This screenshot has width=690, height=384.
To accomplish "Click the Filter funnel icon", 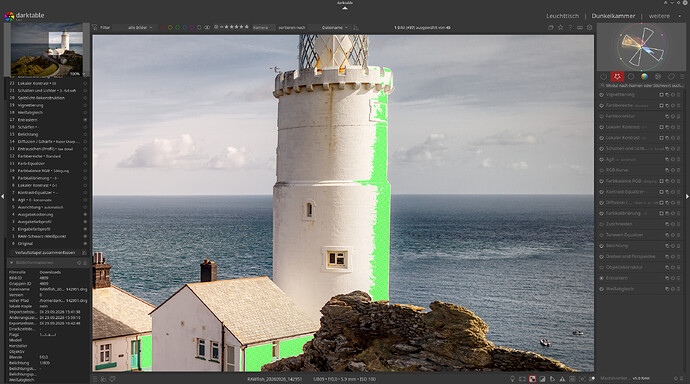I will coord(95,27).
